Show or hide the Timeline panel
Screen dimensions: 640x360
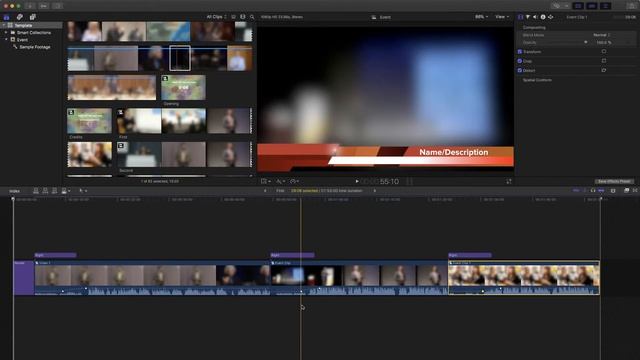[592, 6]
